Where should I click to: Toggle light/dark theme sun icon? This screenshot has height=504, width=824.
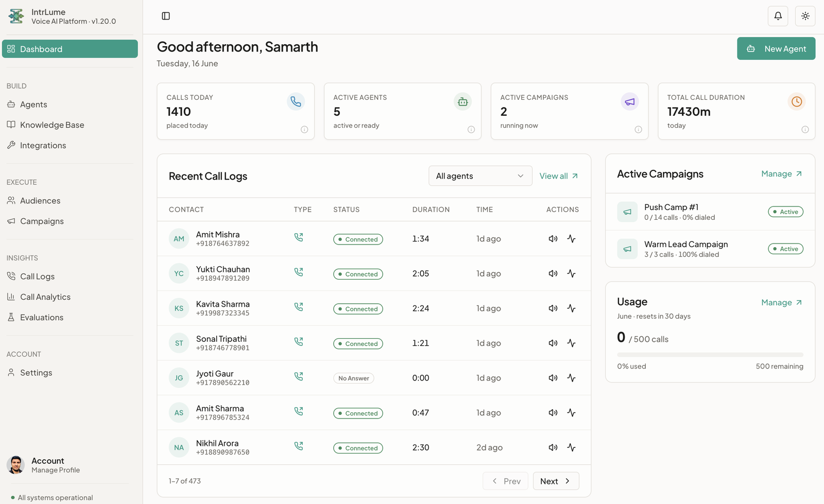pyautogui.click(x=805, y=16)
